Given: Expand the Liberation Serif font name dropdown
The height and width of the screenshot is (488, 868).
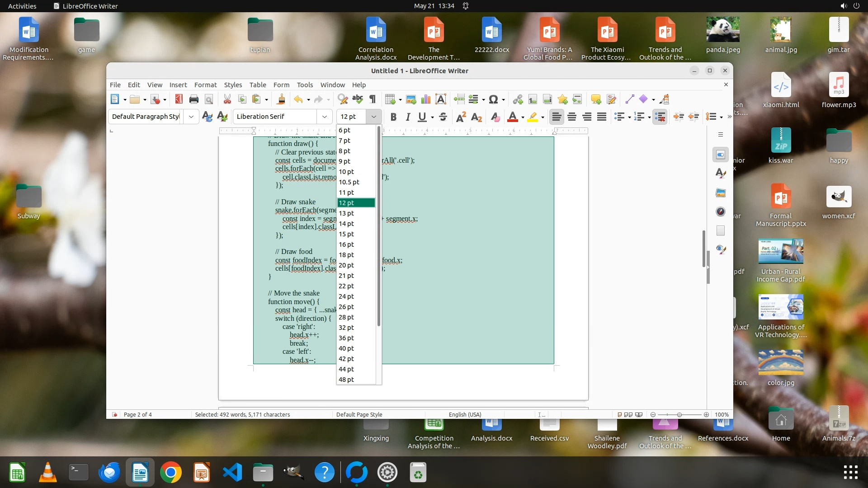Looking at the screenshot, I should pyautogui.click(x=324, y=117).
